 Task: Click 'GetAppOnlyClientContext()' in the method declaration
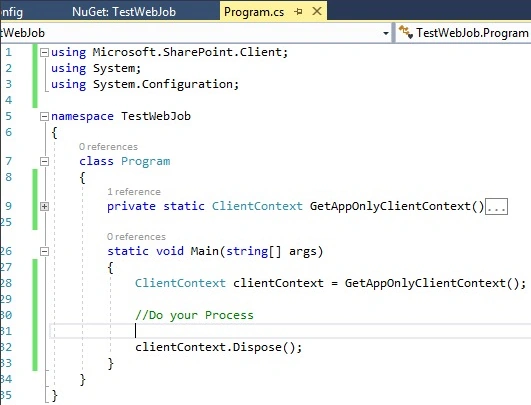point(397,206)
